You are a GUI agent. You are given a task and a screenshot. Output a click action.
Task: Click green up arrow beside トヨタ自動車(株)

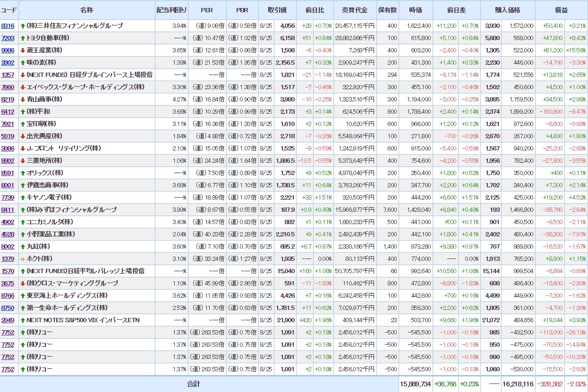(x=23, y=38)
